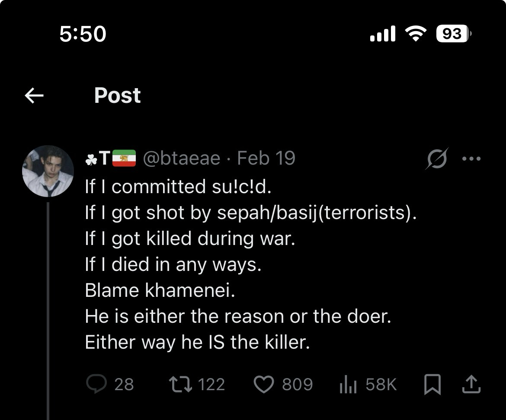Image resolution: width=506 pixels, height=420 pixels.
Task: Open the Grok slashed-circle icon
Action: click(437, 159)
